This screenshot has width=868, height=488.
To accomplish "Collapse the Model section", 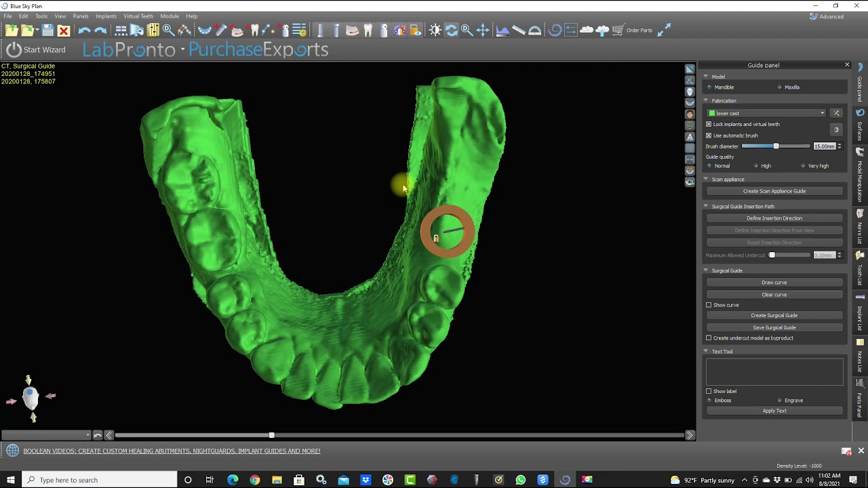I will tap(705, 77).
